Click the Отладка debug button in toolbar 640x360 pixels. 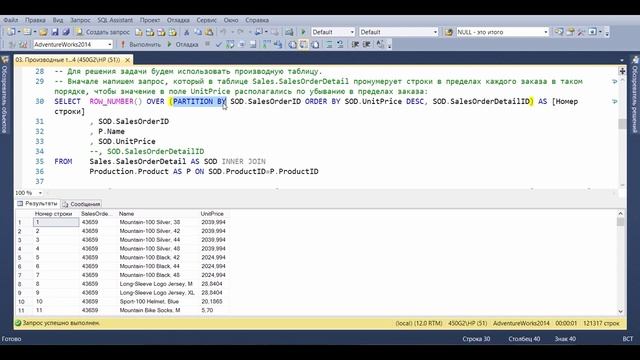click(x=183, y=44)
